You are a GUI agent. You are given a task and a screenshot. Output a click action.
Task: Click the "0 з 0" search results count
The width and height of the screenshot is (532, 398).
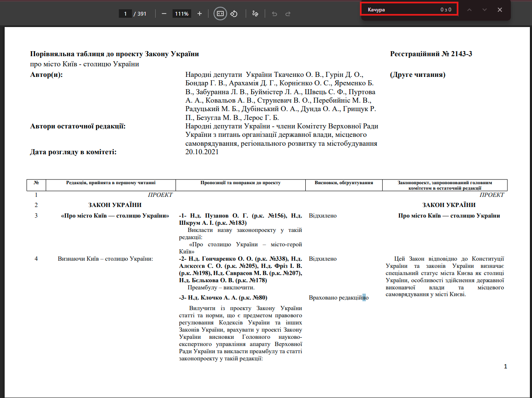coord(446,10)
